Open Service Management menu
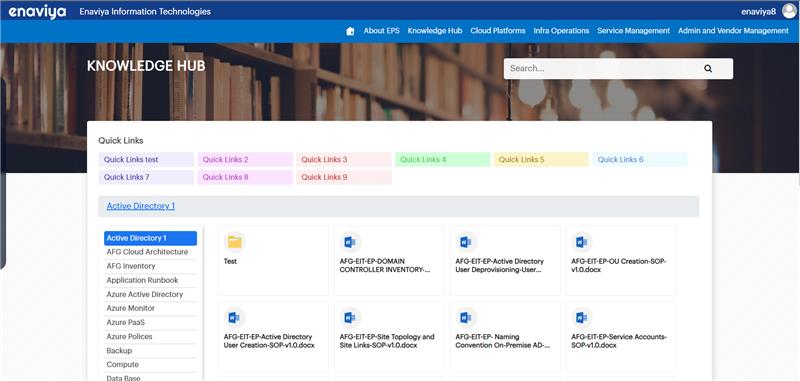 coord(633,31)
